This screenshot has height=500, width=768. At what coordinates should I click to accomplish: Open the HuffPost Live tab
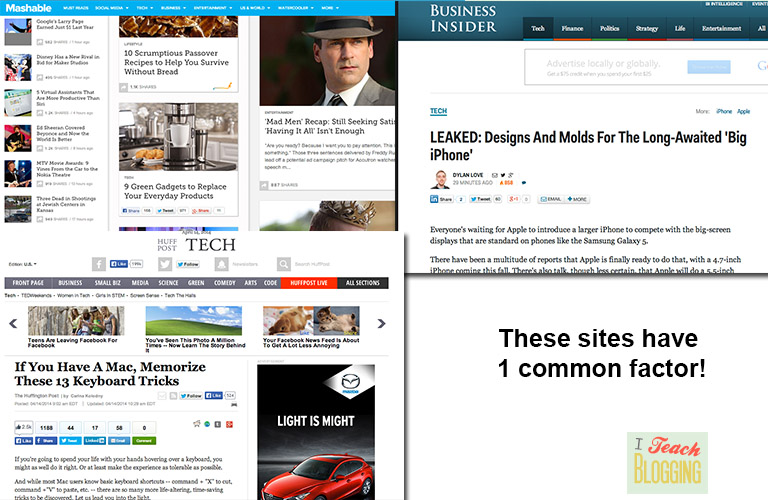coord(306,283)
